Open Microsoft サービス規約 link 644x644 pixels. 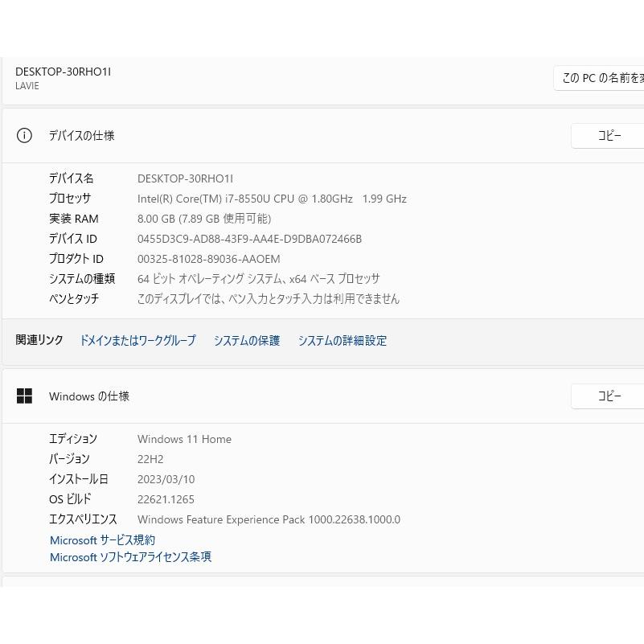tap(102, 540)
